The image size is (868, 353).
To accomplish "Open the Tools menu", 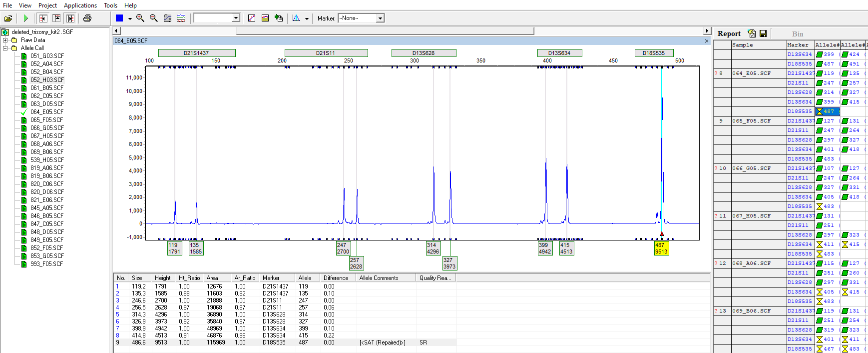I will pyautogui.click(x=110, y=5).
